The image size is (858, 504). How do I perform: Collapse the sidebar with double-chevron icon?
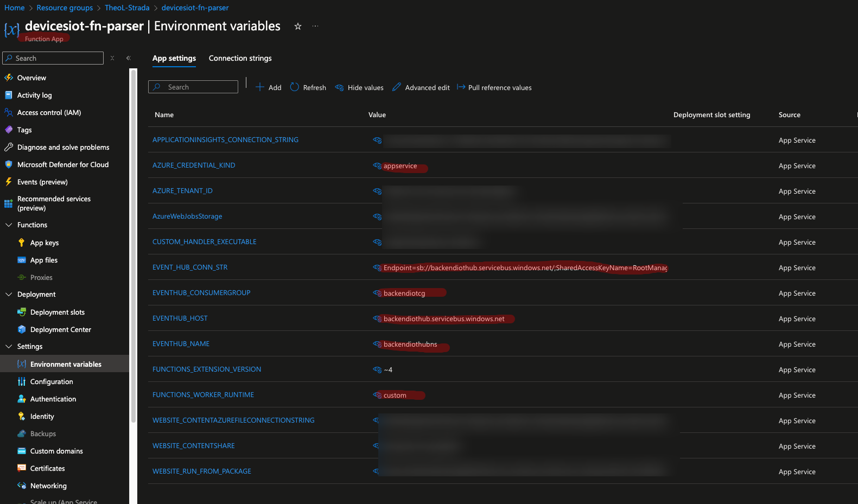click(129, 58)
